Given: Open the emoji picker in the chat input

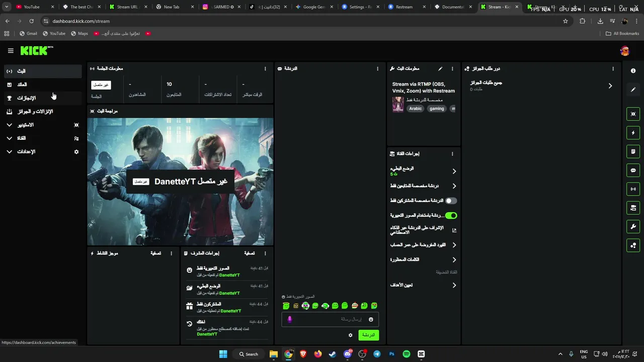Looking at the screenshot, I should coord(371,319).
